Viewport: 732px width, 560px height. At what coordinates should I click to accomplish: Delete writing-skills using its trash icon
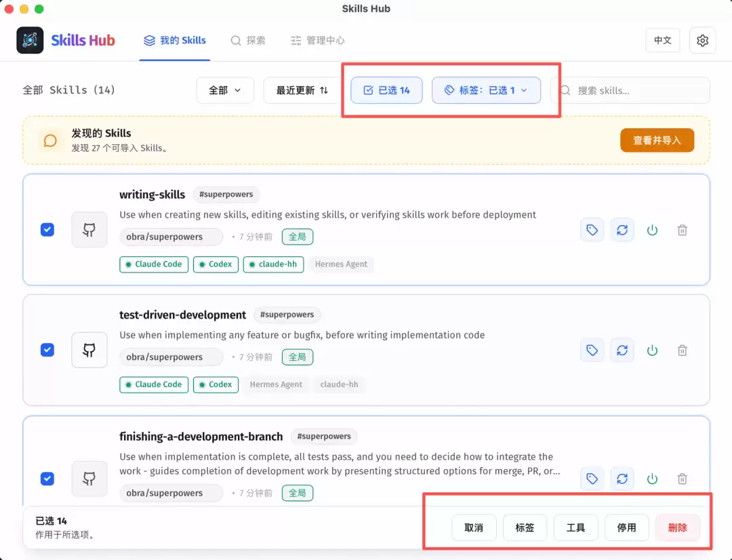pyautogui.click(x=682, y=230)
